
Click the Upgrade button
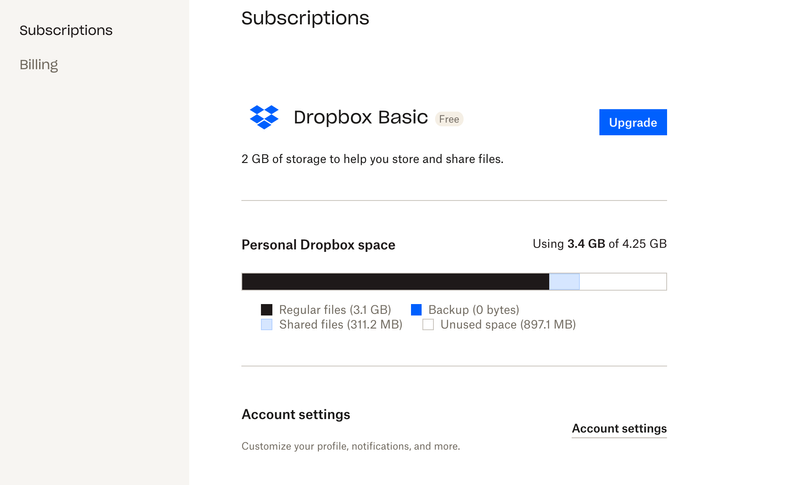pyautogui.click(x=632, y=122)
